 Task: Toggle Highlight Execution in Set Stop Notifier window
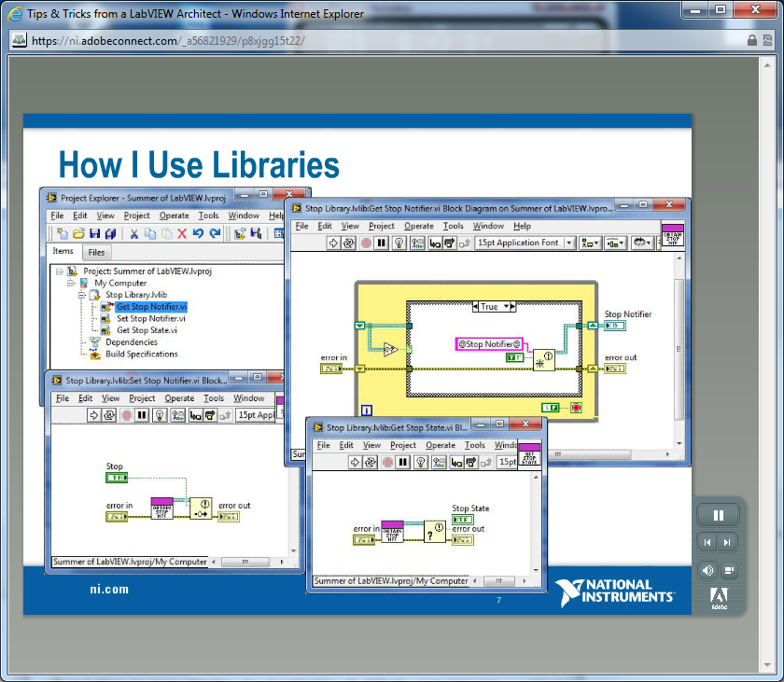click(160, 415)
